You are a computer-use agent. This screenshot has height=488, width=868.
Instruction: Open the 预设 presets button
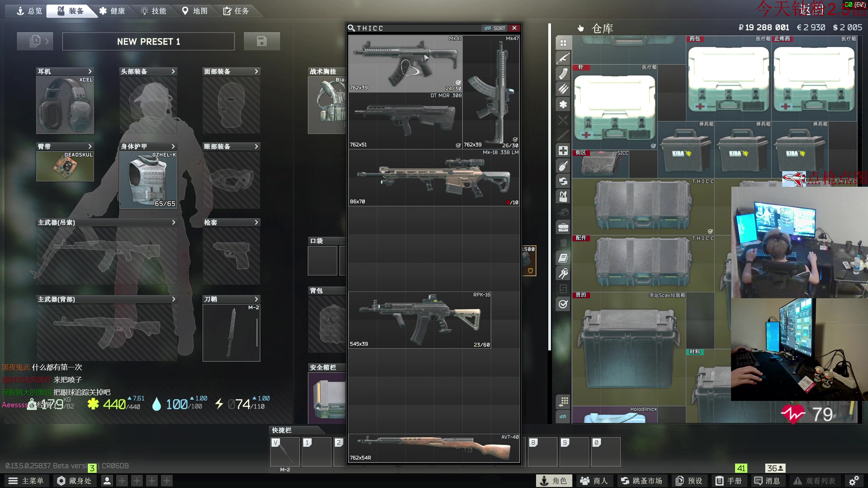point(689,481)
